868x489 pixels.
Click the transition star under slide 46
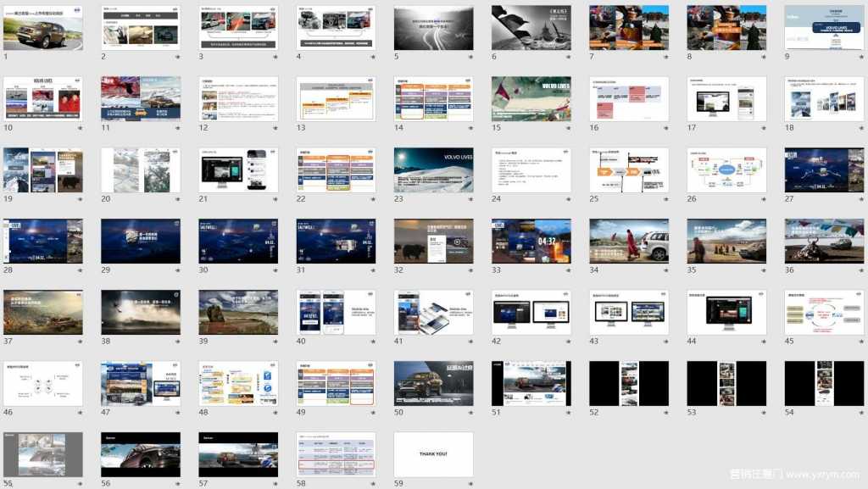[81, 413]
